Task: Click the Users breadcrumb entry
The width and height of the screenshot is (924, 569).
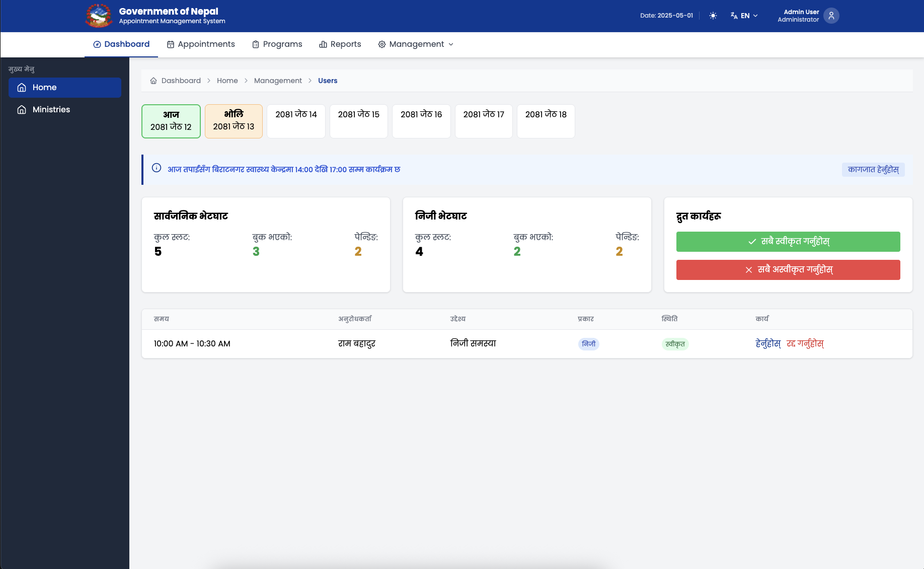Action: 328,81
